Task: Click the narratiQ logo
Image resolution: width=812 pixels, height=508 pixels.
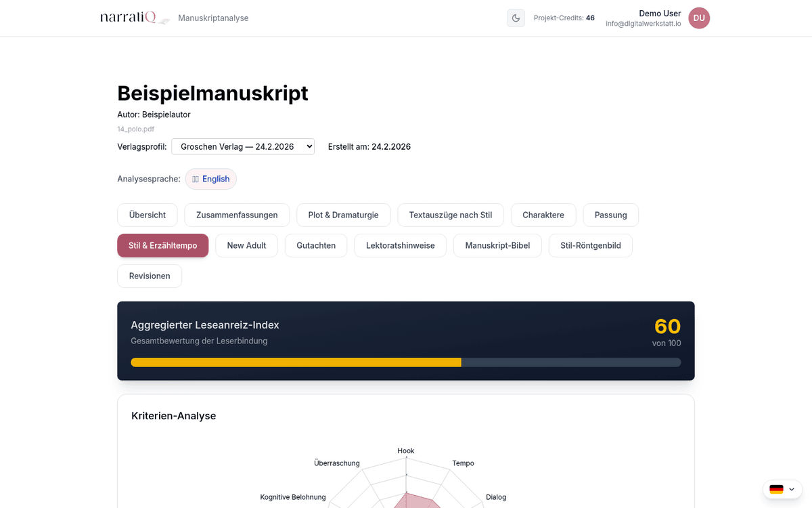Action: pos(133,17)
